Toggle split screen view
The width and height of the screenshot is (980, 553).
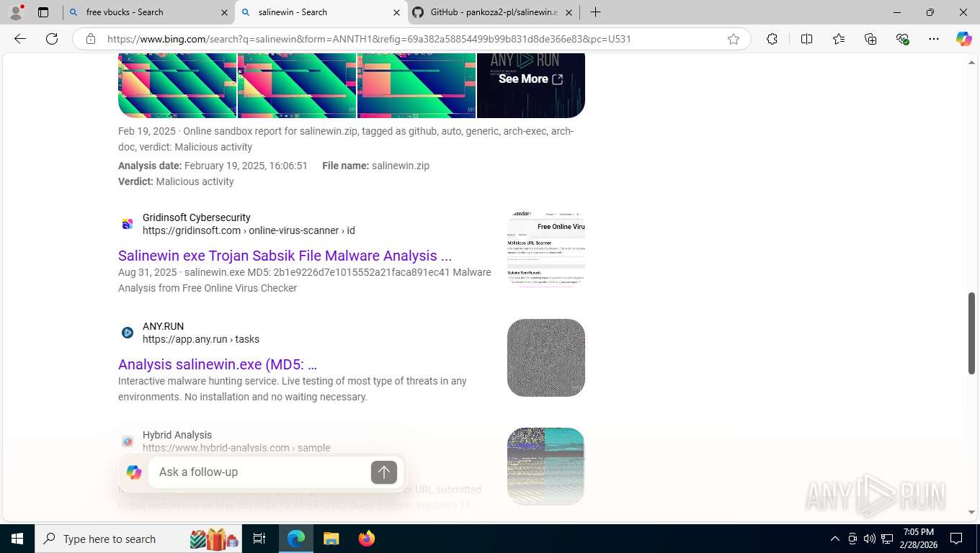pyautogui.click(x=806, y=39)
